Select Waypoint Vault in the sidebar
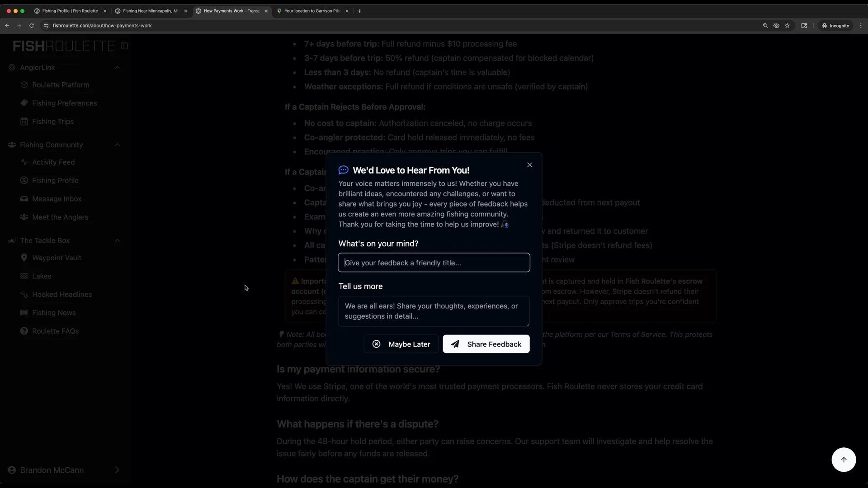 [56, 258]
